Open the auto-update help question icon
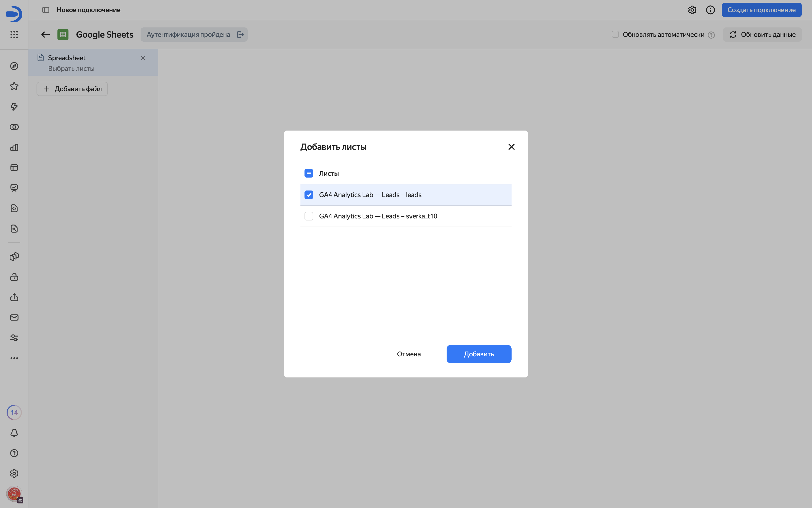812x508 pixels. click(x=711, y=35)
